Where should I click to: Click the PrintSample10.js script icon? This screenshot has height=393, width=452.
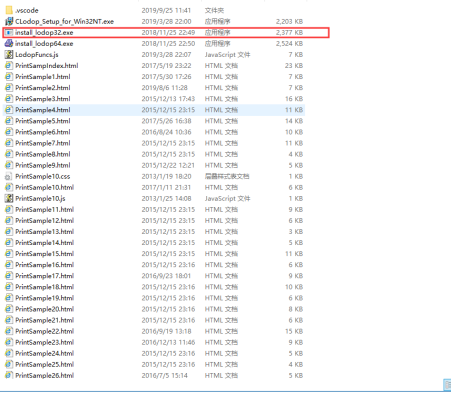(9, 198)
